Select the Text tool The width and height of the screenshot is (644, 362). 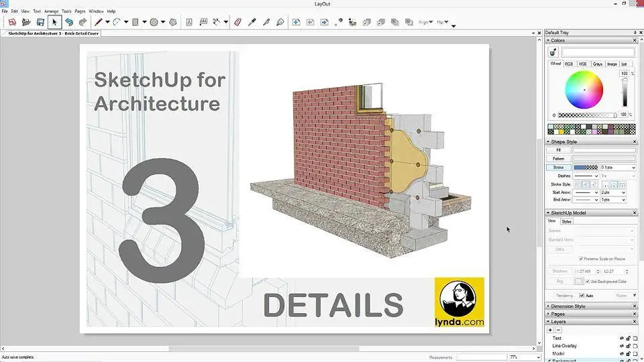(189, 22)
